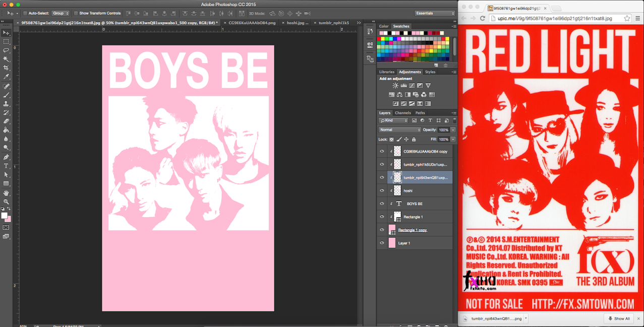644x327 pixels.
Task: Open the downloaded tumblr file options arrow
Action: (x=525, y=318)
